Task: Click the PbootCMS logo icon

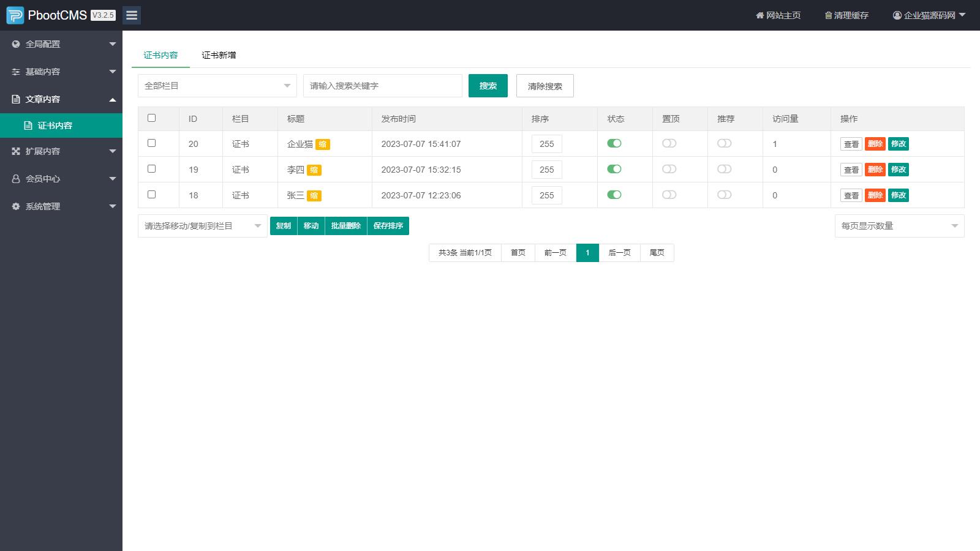Action: (15, 15)
